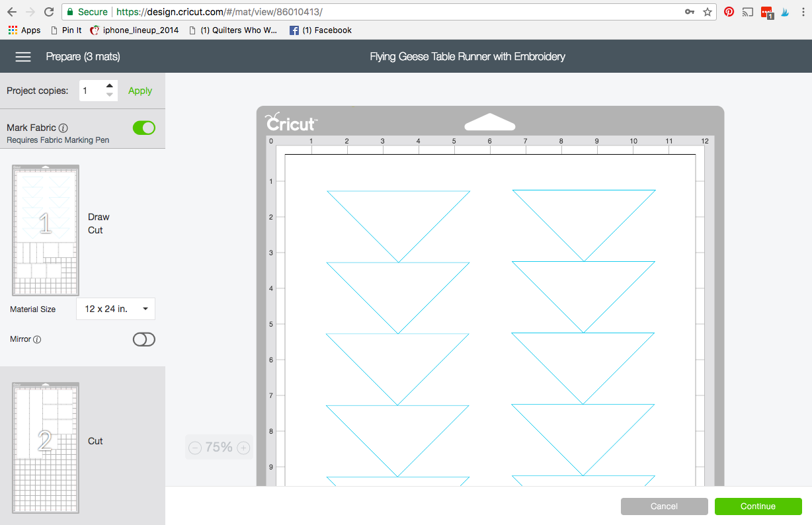
Task: Apply the project copies setting
Action: click(x=140, y=91)
